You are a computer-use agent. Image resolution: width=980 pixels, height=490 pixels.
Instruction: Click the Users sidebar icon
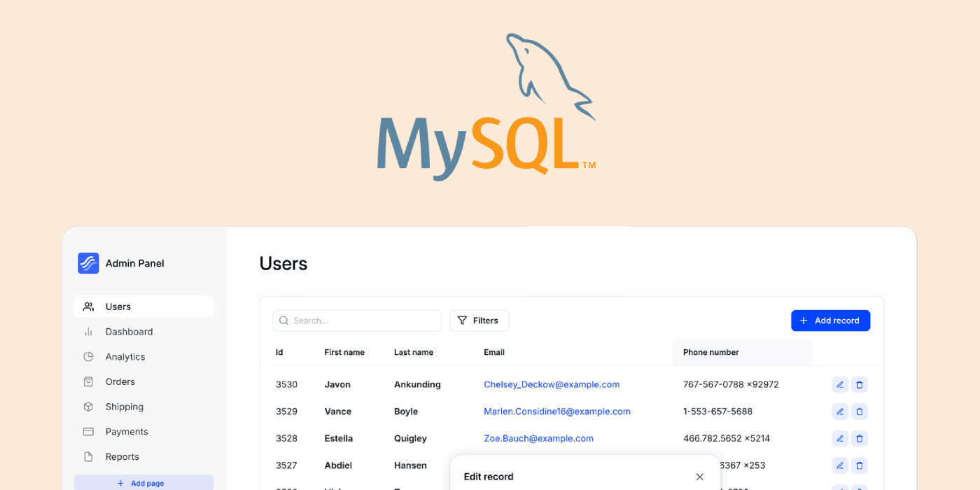pos(88,307)
